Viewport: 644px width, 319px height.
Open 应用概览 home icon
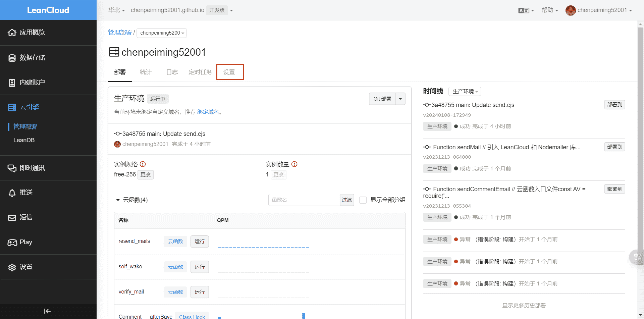[12, 33]
